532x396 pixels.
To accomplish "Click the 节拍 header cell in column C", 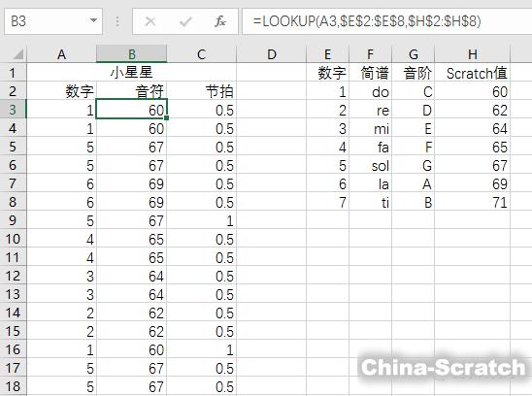I will (202, 91).
